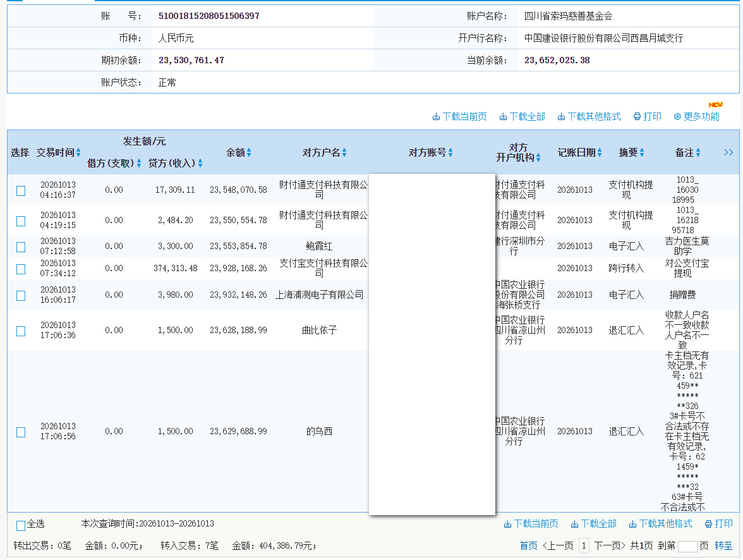Click the balance 23,629,688.99 cell
Screen dimensions: 743x560
coord(238,432)
